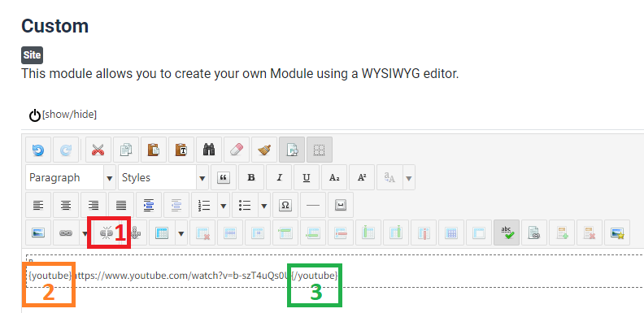Viewport: 644px width, 313px height.
Task: Click the Delete Column icon
Action: click(424, 233)
